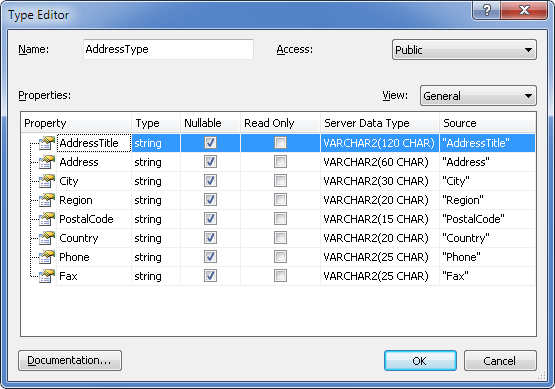
Task: Toggle Nullable for AddressTitle
Action: tap(210, 143)
